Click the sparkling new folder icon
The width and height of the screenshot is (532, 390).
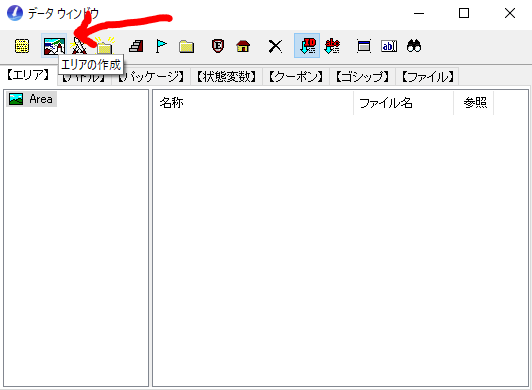104,46
